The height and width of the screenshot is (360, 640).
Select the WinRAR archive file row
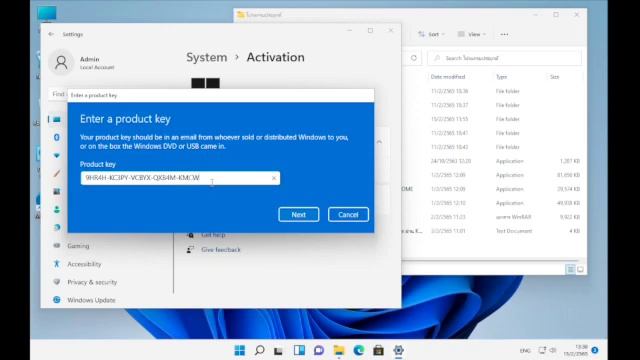[492, 217]
